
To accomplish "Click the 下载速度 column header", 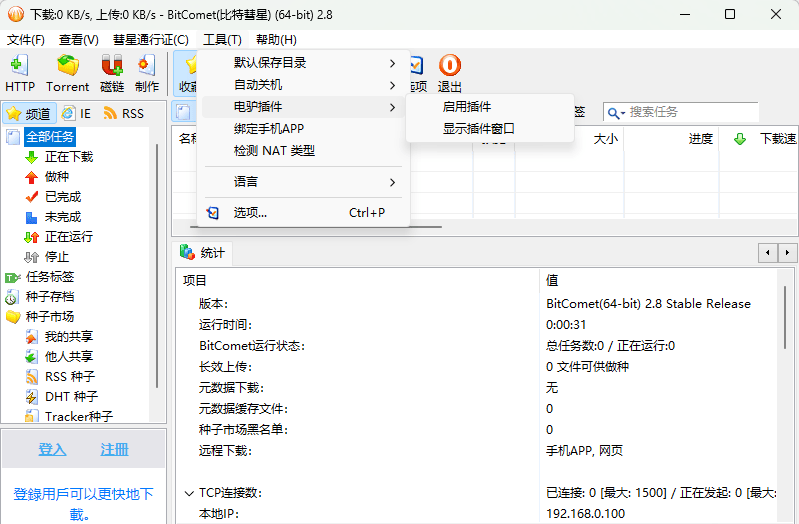I will click(759, 139).
